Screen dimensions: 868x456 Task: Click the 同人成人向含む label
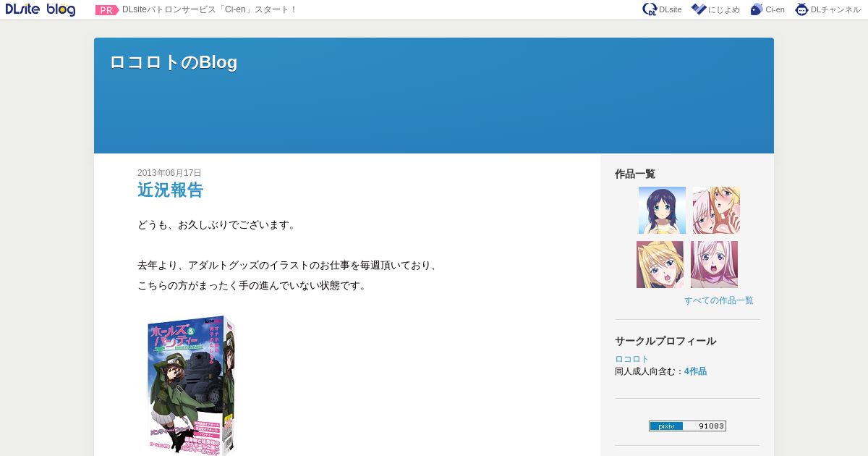(x=650, y=371)
